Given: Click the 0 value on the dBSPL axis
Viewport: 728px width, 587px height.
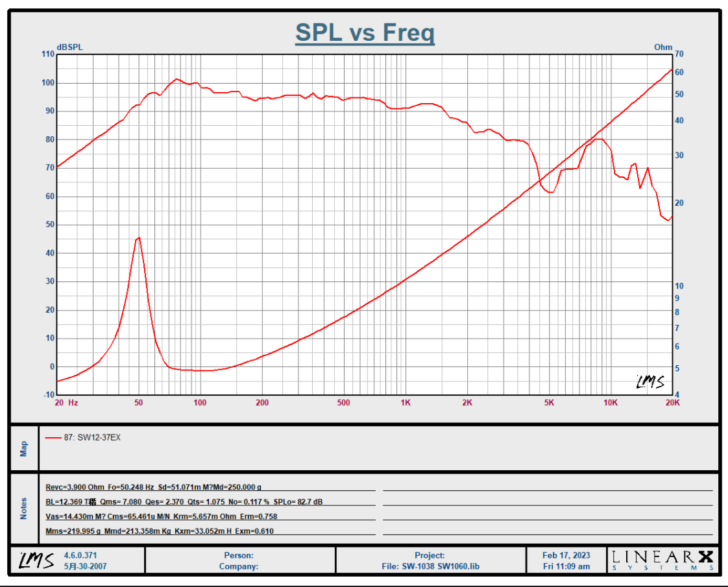Looking at the screenshot, I should point(52,367).
